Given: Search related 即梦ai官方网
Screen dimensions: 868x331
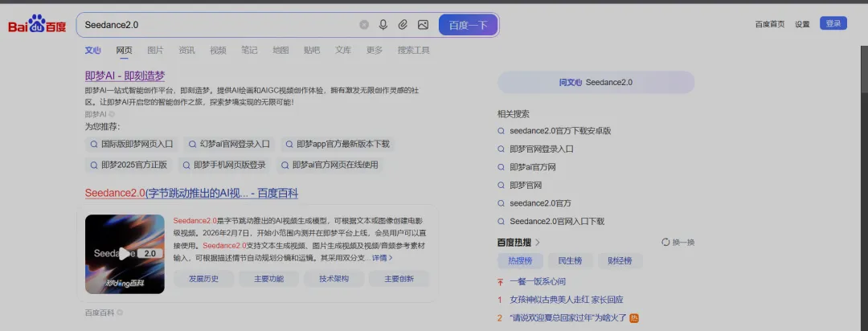Looking at the screenshot, I should (x=533, y=167).
